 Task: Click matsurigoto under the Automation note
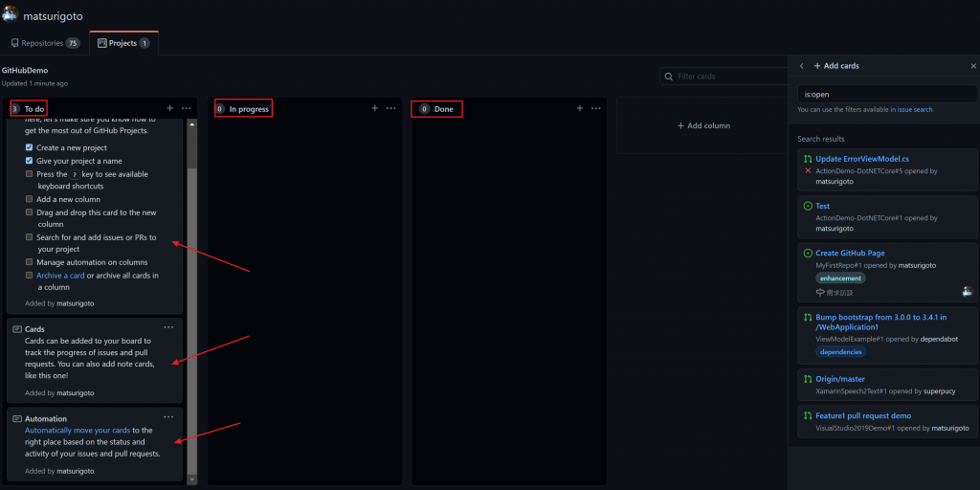[x=75, y=471]
